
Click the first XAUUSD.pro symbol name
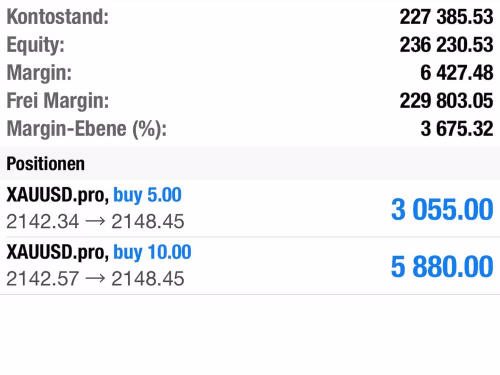click(57, 195)
